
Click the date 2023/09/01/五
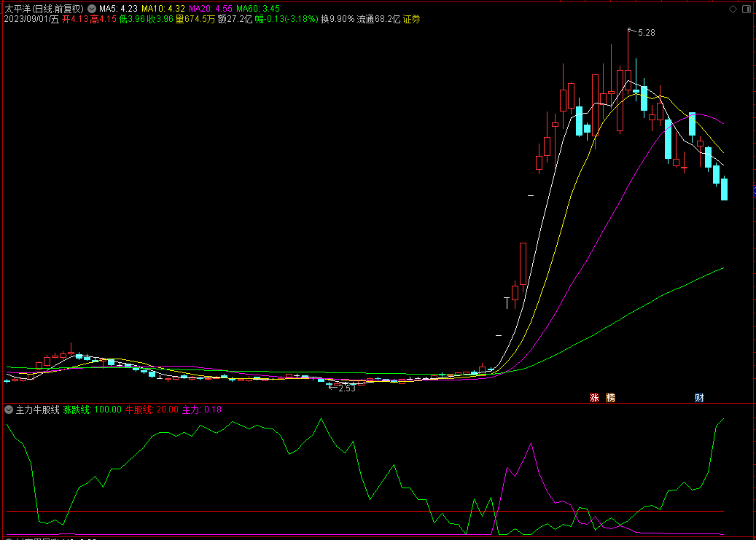coord(31,19)
